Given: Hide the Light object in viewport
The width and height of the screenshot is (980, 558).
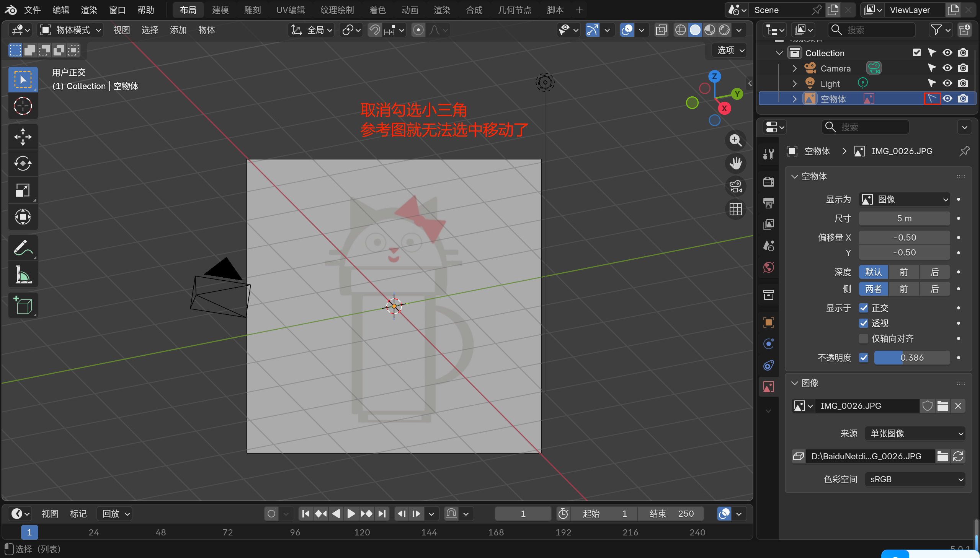Looking at the screenshot, I should pos(947,83).
